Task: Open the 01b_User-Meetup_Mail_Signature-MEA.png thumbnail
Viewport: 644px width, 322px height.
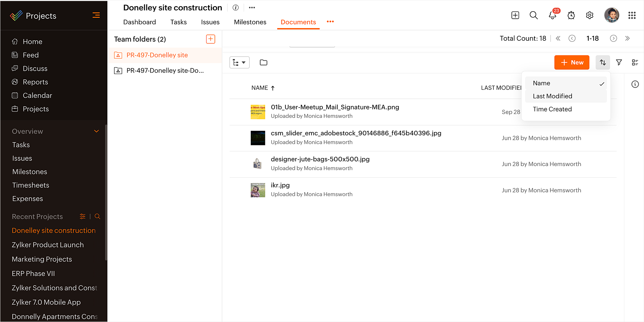Action: tap(258, 112)
